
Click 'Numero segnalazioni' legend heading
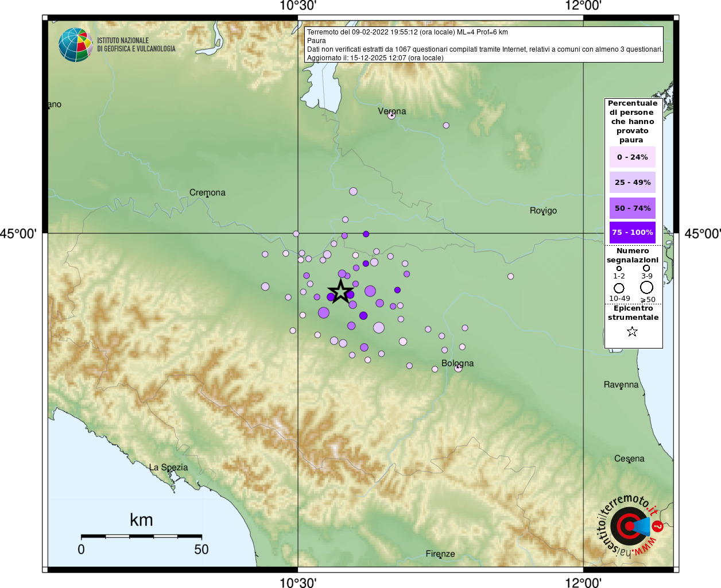coord(633,256)
